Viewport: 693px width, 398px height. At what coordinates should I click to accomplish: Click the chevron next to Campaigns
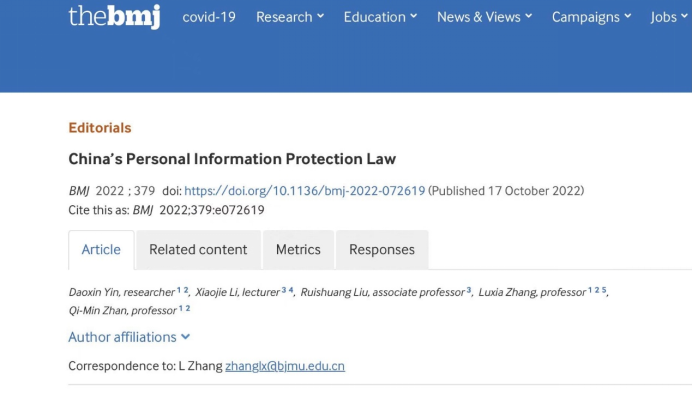(x=628, y=16)
